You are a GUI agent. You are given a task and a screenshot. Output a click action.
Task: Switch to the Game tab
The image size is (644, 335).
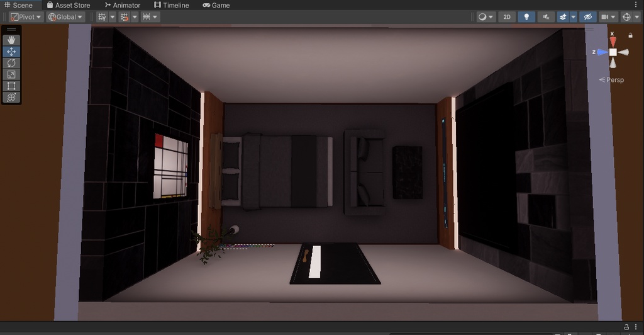tap(216, 5)
